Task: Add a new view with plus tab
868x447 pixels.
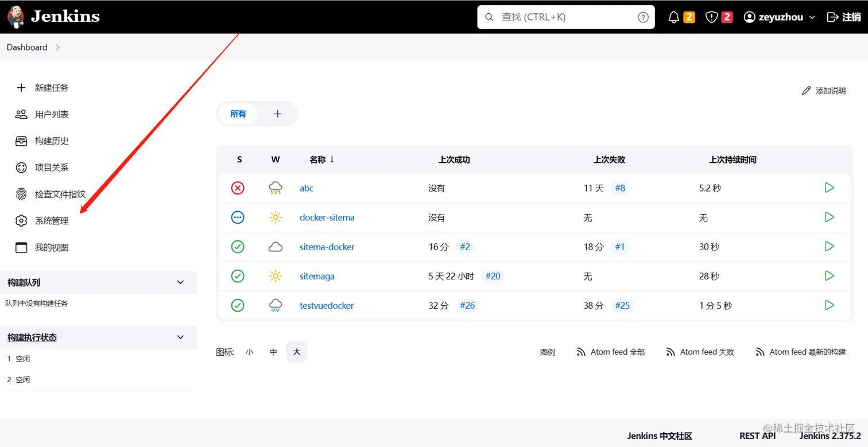Action: pyautogui.click(x=278, y=114)
